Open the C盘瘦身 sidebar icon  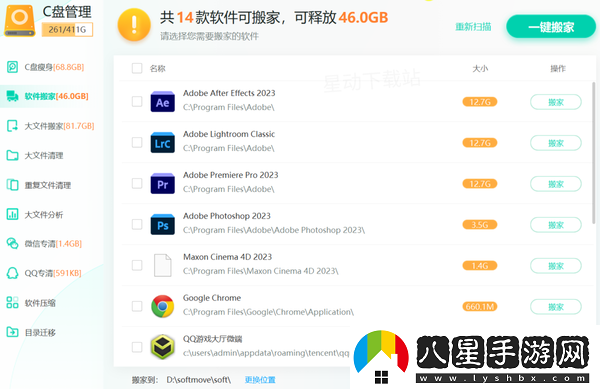(12, 67)
